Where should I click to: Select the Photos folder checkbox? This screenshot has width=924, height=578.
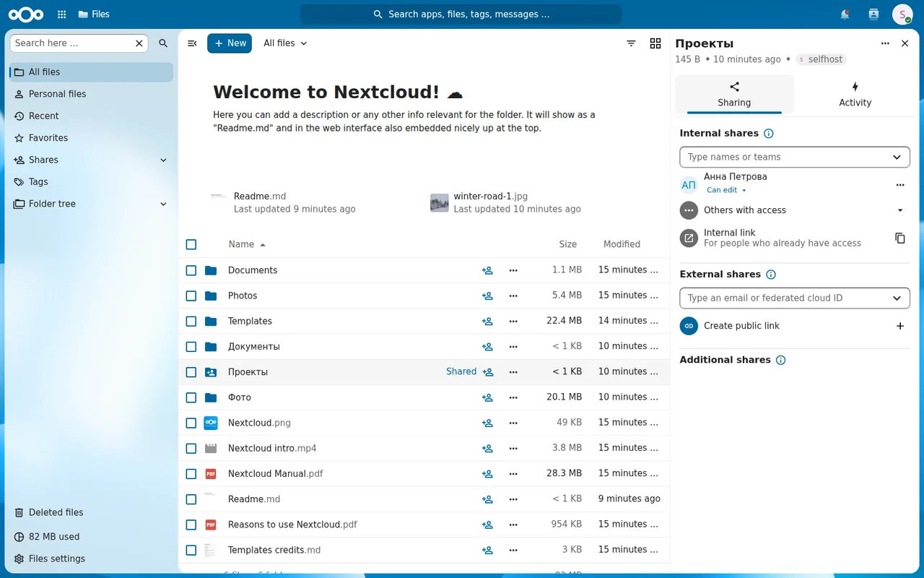tap(191, 296)
